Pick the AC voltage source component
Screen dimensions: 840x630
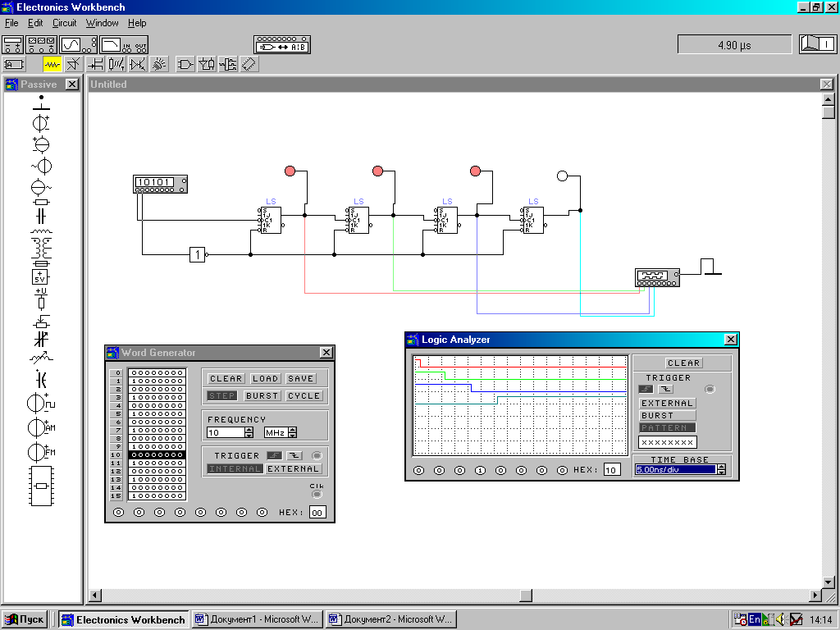pyautogui.click(x=41, y=166)
